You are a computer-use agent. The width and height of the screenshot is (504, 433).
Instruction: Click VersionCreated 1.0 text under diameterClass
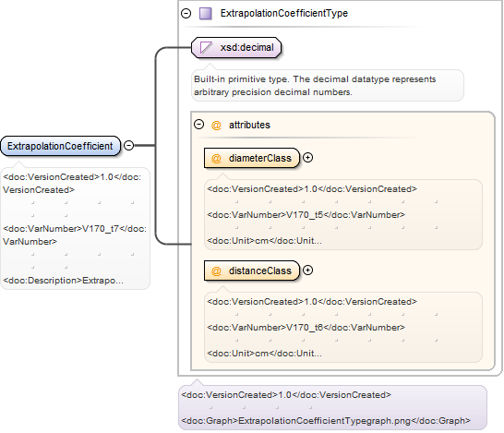pos(312,188)
